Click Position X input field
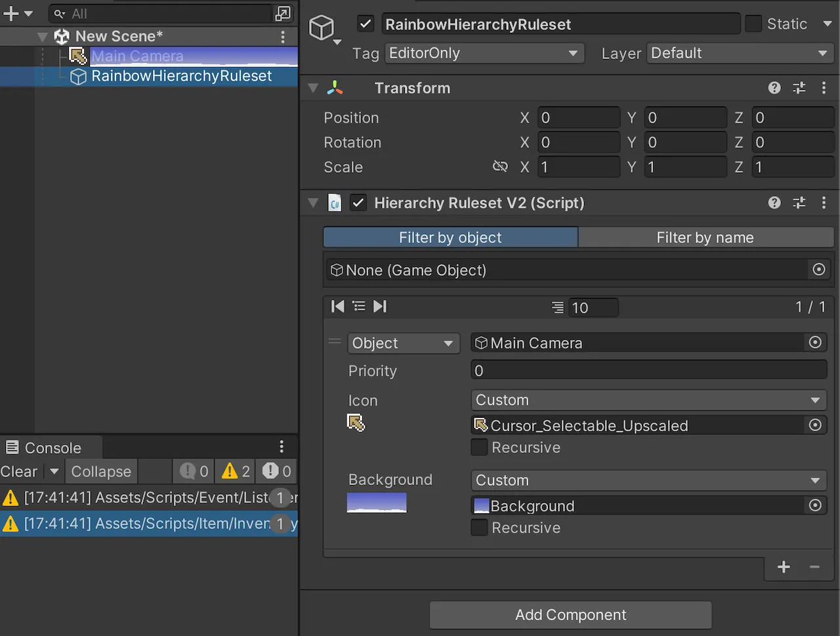 (x=578, y=117)
